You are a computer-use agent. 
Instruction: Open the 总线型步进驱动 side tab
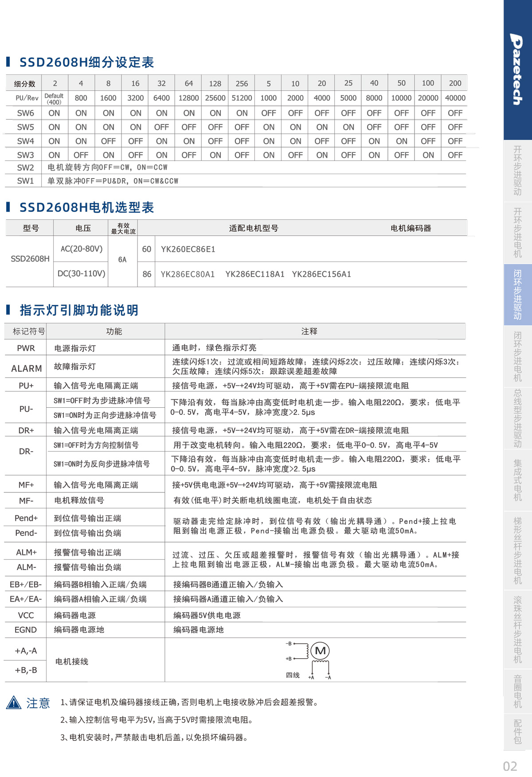517,418
